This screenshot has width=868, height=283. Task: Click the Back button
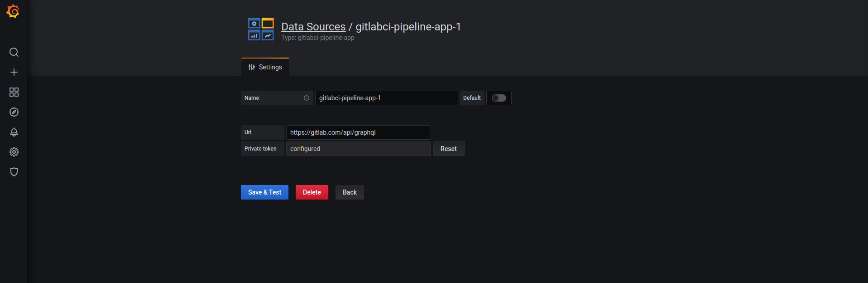point(350,192)
